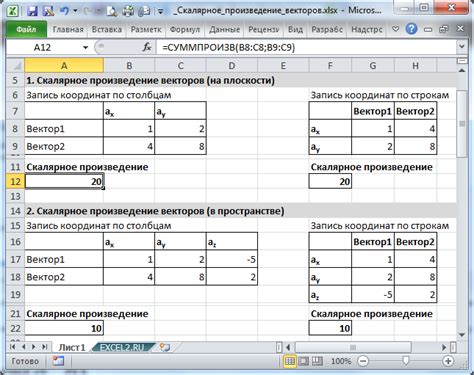The width and height of the screenshot is (474, 375).
Task: Open the Разметка страницы ribbon tab
Action: click(146, 29)
